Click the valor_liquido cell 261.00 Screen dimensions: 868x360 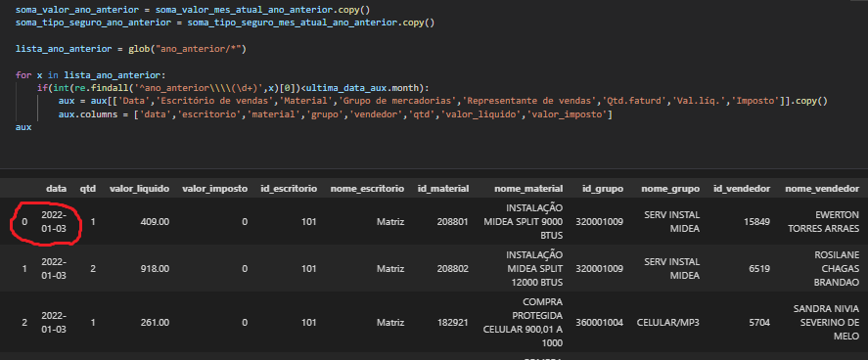pos(155,323)
